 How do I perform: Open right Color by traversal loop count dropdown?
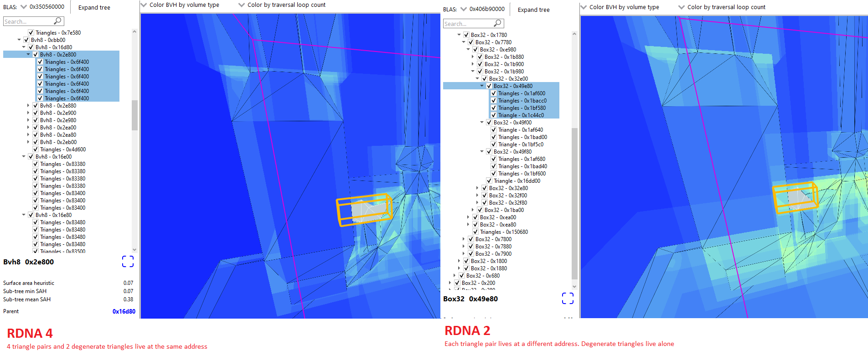point(682,7)
